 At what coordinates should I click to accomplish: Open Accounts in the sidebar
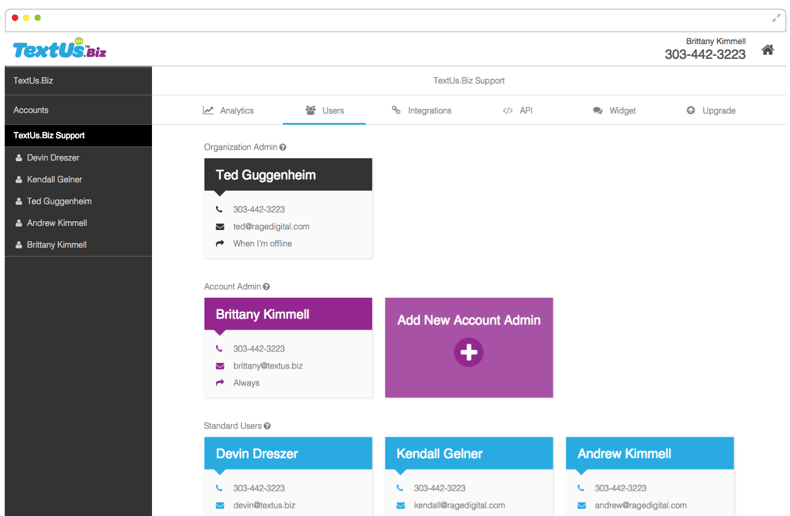(x=78, y=110)
